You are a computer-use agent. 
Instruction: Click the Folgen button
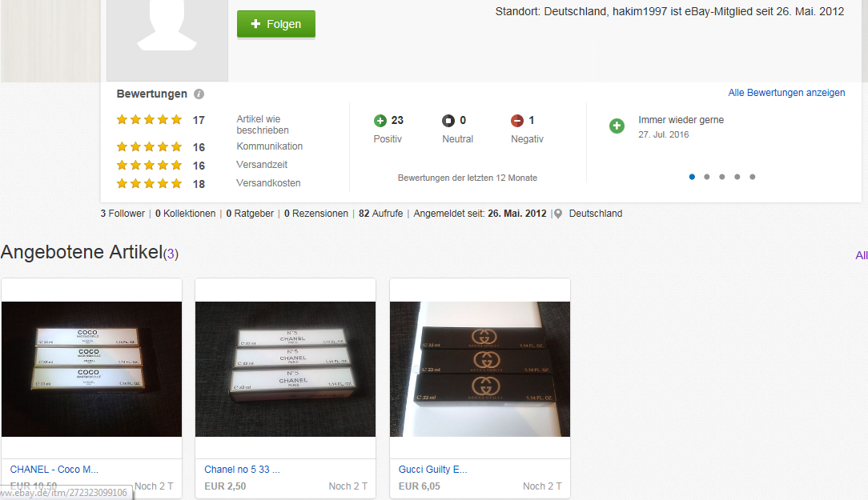click(x=276, y=24)
